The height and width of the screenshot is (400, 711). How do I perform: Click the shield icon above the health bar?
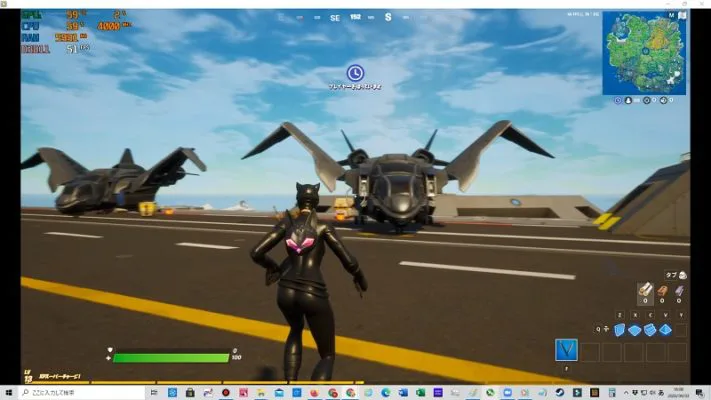[109, 350]
